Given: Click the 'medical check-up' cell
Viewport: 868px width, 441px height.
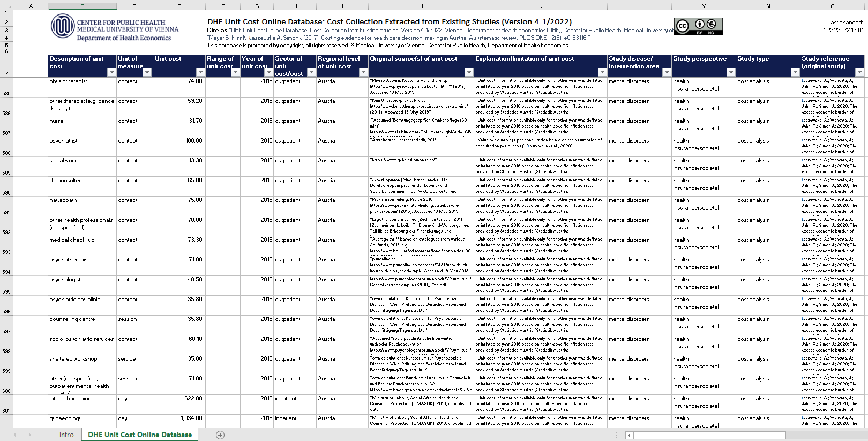Looking at the screenshot, I should coord(82,246).
